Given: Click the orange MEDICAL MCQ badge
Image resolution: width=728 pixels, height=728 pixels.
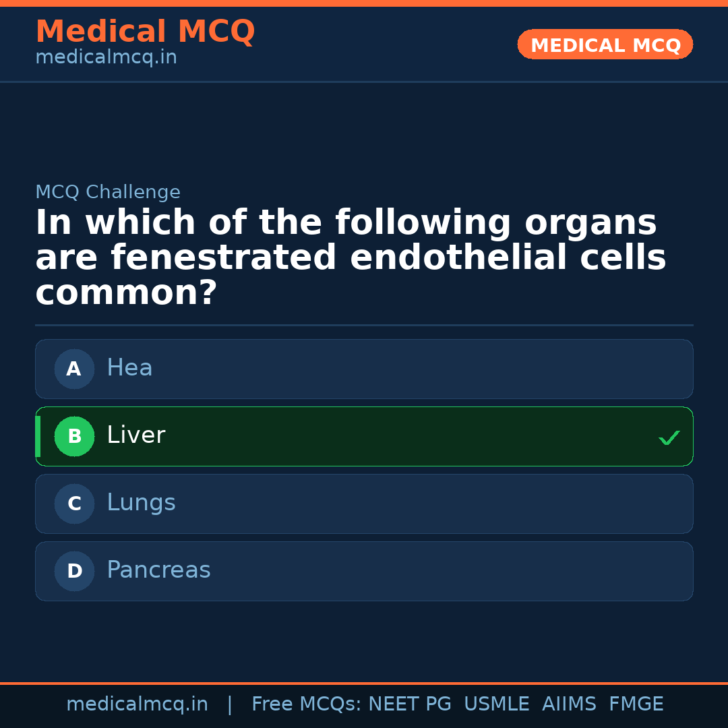Looking at the screenshot, I should 605,45.
